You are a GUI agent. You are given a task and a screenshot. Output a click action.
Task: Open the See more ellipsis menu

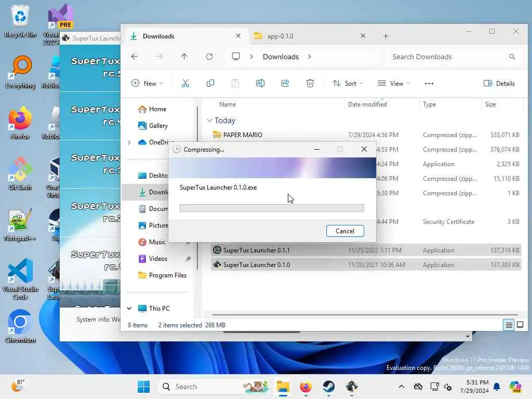click(x=429, y=84)
